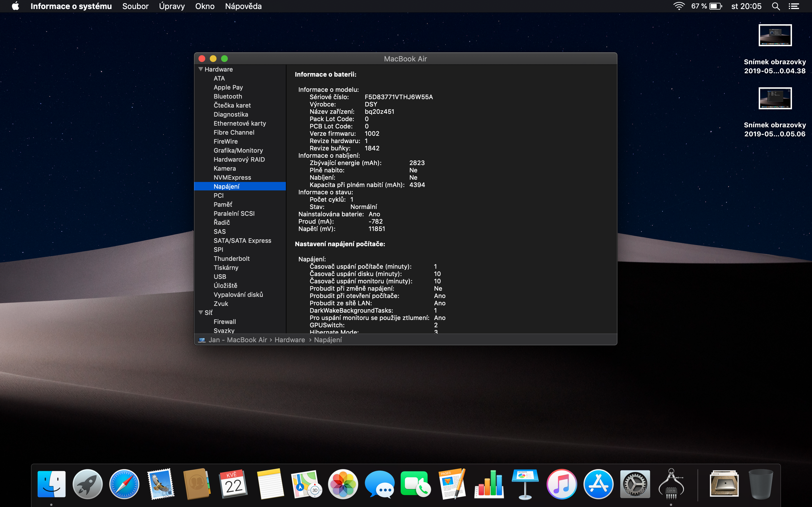The image size is (812, 507).
Task: Collapse the Síť disclosure triangle
Action: click(x=201, y=313)
